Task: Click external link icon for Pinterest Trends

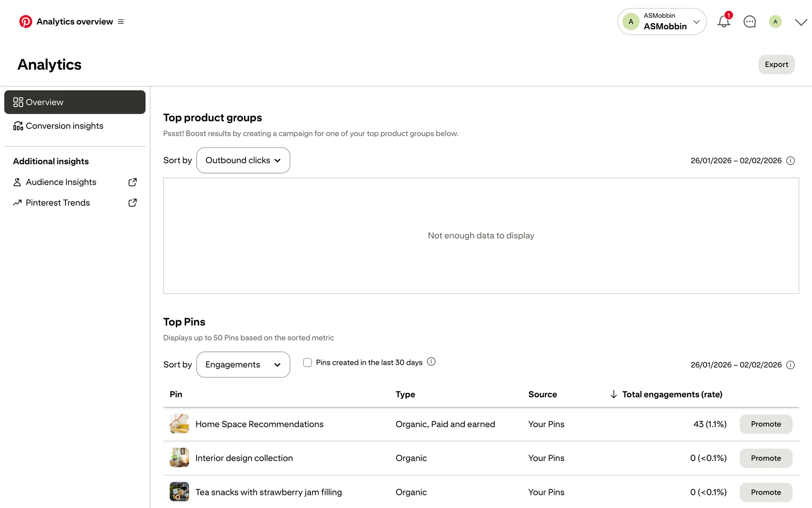Action: (x=132, y=203)
